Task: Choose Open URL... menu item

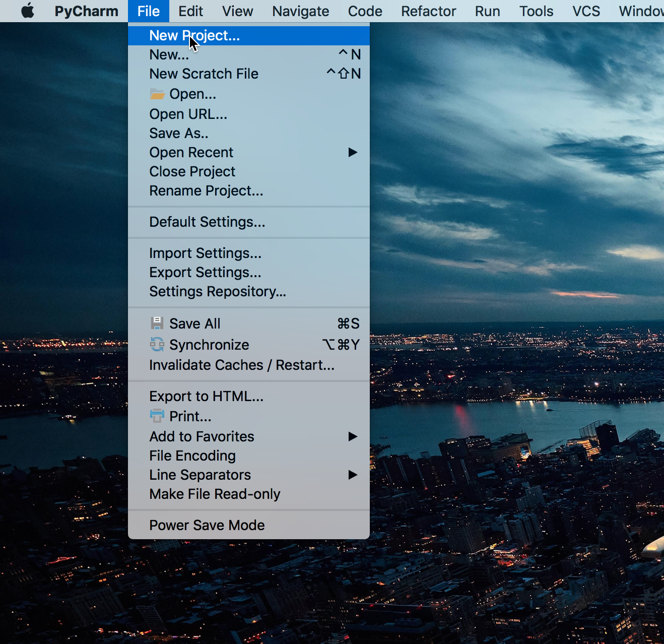Action: coord(249,114)
